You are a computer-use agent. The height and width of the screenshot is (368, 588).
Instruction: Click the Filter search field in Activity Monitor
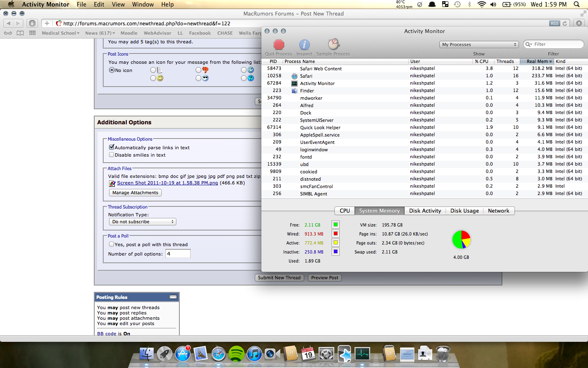554,44
